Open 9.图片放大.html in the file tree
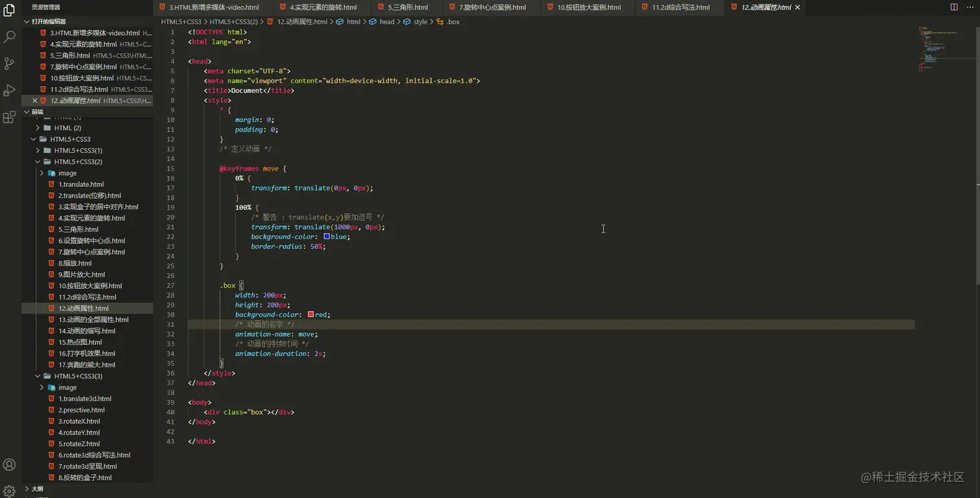This screenshot has width=980, height=498. tap(82, 275)
